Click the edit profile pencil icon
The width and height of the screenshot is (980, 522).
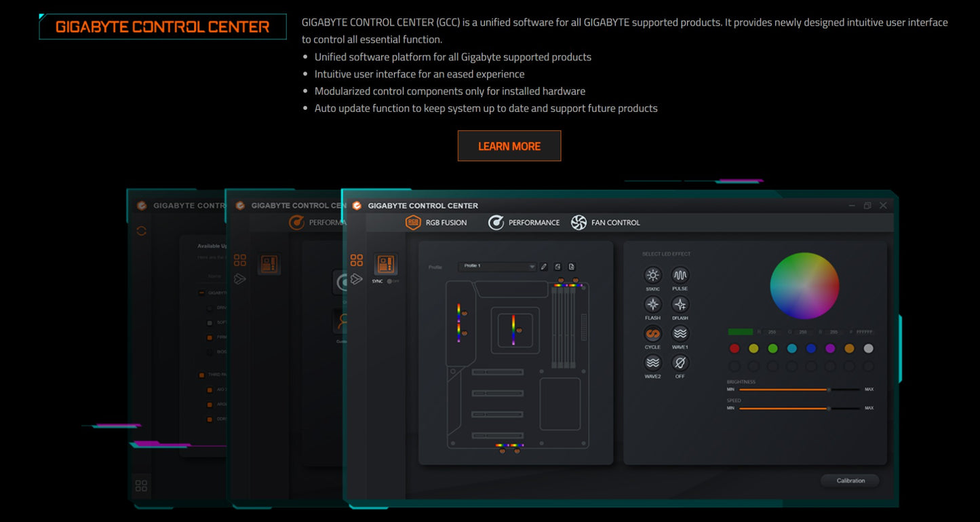click(x=544, y=267)
